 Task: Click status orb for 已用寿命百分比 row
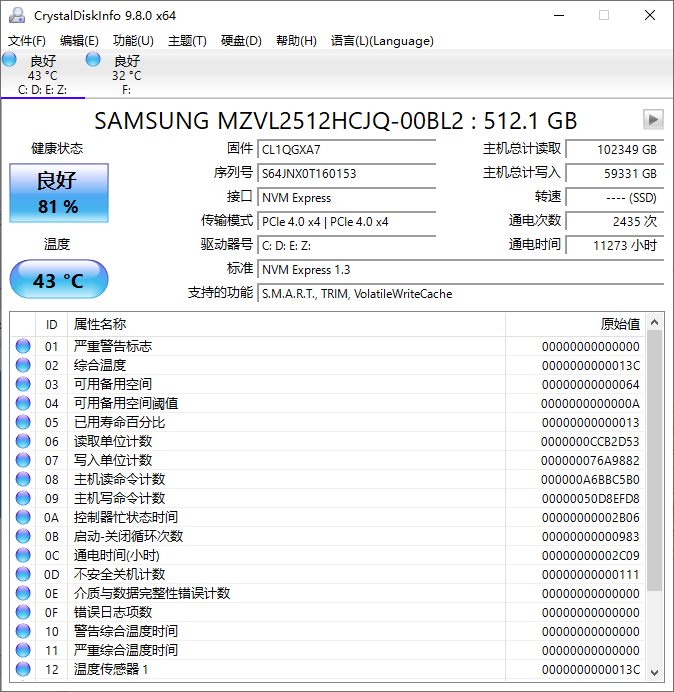[x=23, y=422]
